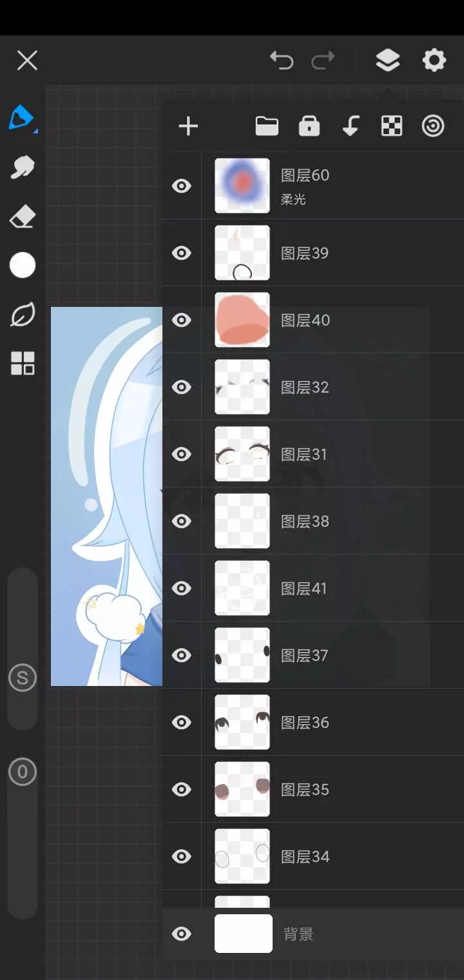Select the 图层31 layer thumbnail
Screen dimensions: 464x980
[x=242, y=454]
